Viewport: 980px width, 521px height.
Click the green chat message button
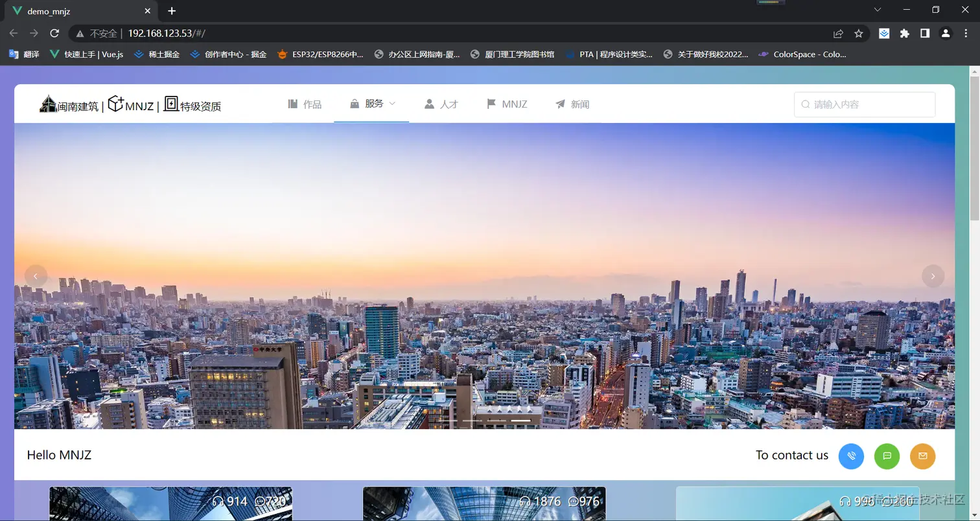[887, 456]
